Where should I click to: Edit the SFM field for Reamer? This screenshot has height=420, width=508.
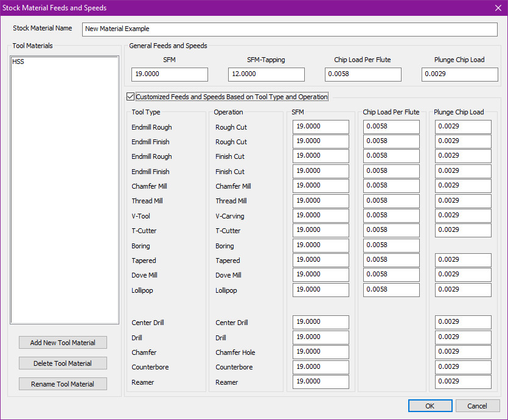click(x=321, y=382)
